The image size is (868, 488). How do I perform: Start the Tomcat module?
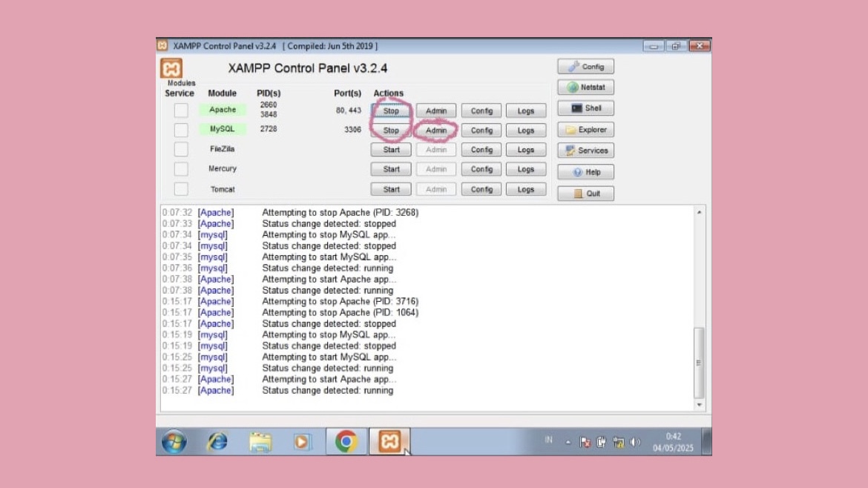tap(391, 189)
